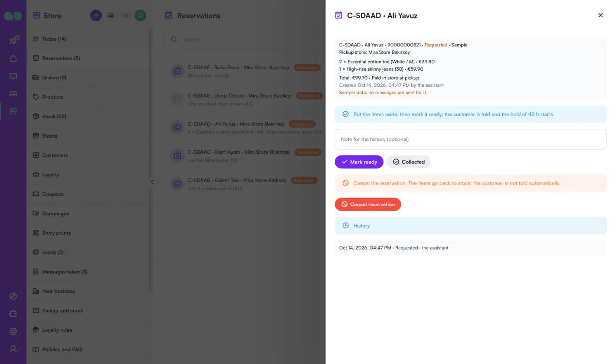Select the C-SDAAD Ali Yavuz reservation row
This screenshot has width=616, height=364.
[x=245, y=127]
